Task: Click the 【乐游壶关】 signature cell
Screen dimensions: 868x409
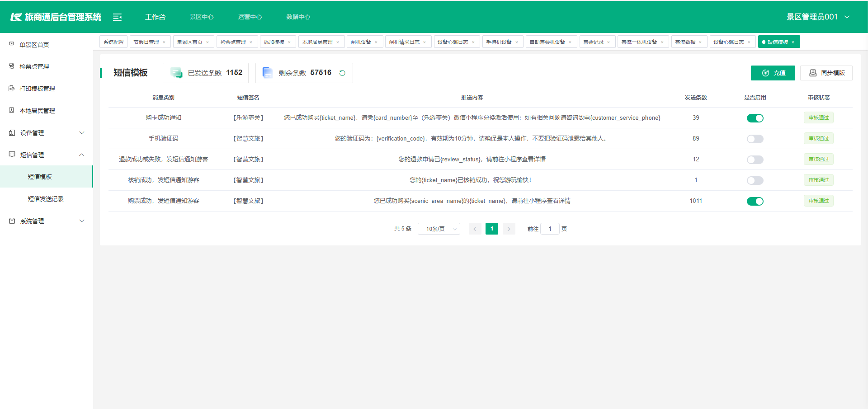Action: coord(248,118)
